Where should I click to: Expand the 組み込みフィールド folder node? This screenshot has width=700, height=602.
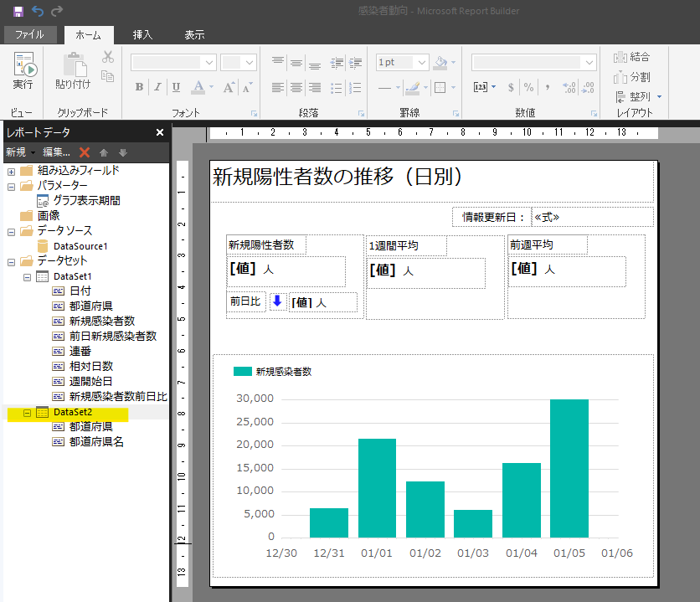click(11, 171)
